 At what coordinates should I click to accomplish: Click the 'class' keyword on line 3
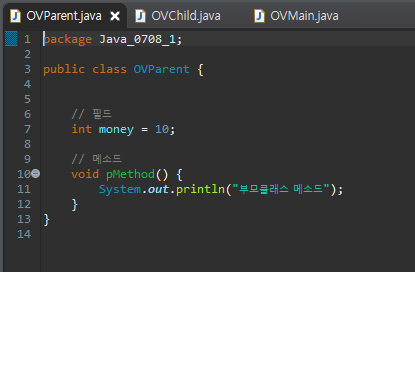coord(109,69)
